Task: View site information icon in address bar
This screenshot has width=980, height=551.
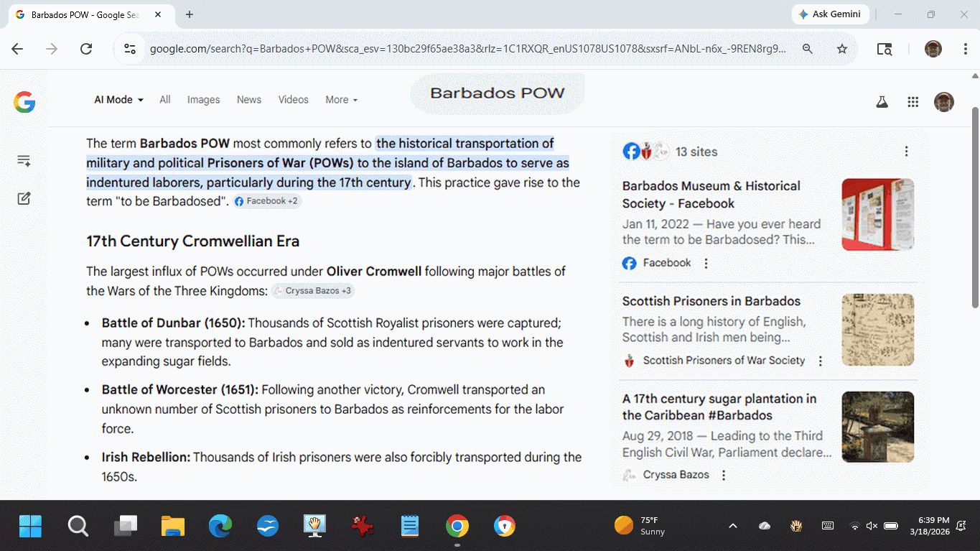Action: tap(130, 49)
